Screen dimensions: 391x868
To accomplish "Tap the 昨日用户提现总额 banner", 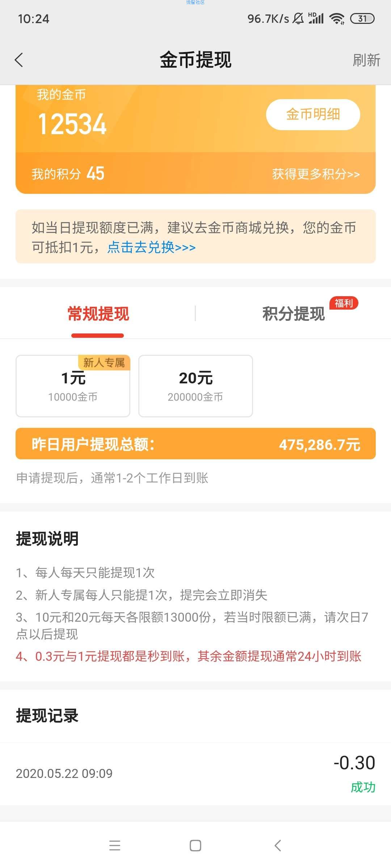I will [x=195, y=444].
